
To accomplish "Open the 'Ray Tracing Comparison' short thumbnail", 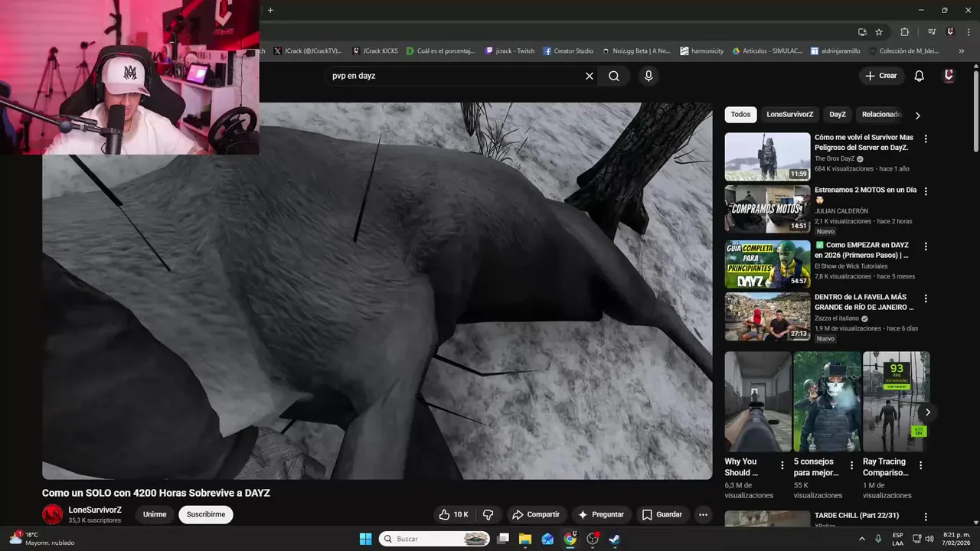I will (x=896, y=401).
